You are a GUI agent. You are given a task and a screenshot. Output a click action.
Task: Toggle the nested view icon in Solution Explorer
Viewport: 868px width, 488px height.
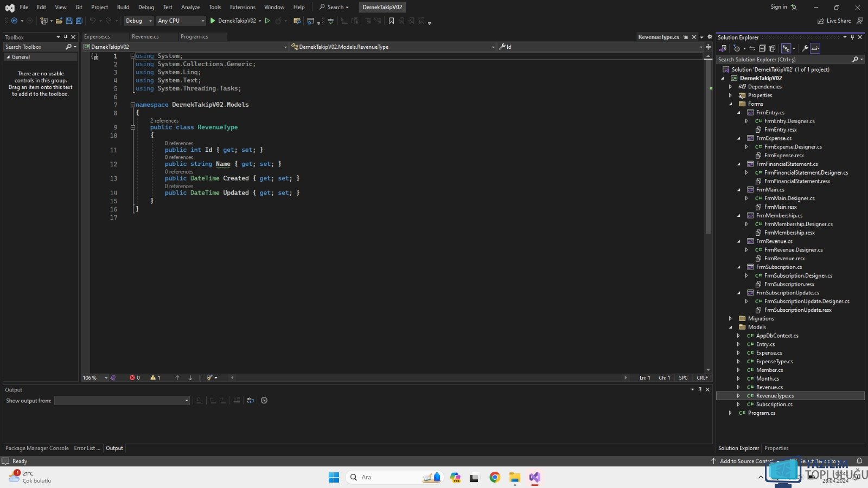click(786, 48)
